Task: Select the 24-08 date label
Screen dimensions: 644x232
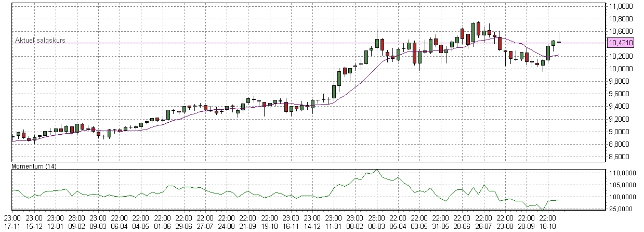Action: point(226,226)
